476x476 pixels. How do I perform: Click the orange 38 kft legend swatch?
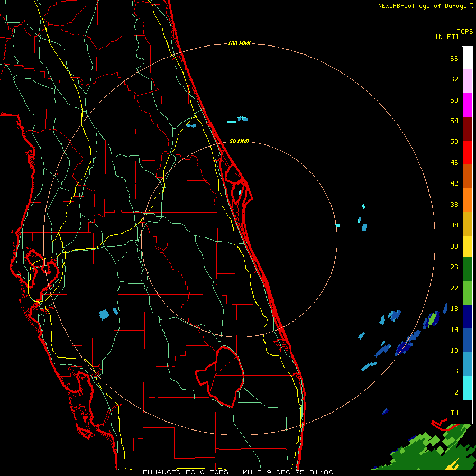[467, 200]
